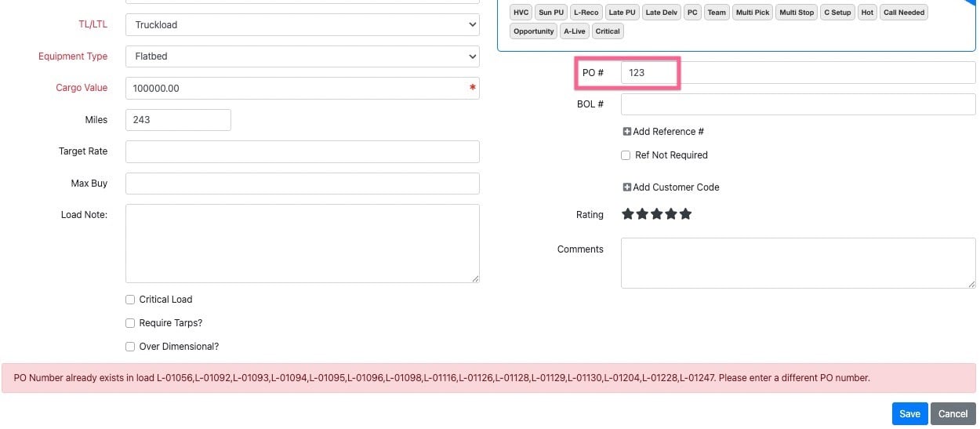Focus the Target Rate field

(302, 151)
